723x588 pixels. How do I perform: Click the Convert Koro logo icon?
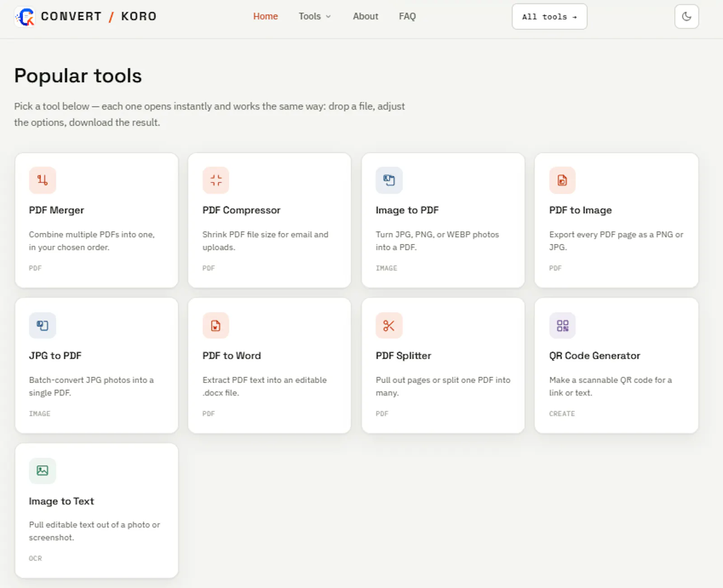[25, 17]
